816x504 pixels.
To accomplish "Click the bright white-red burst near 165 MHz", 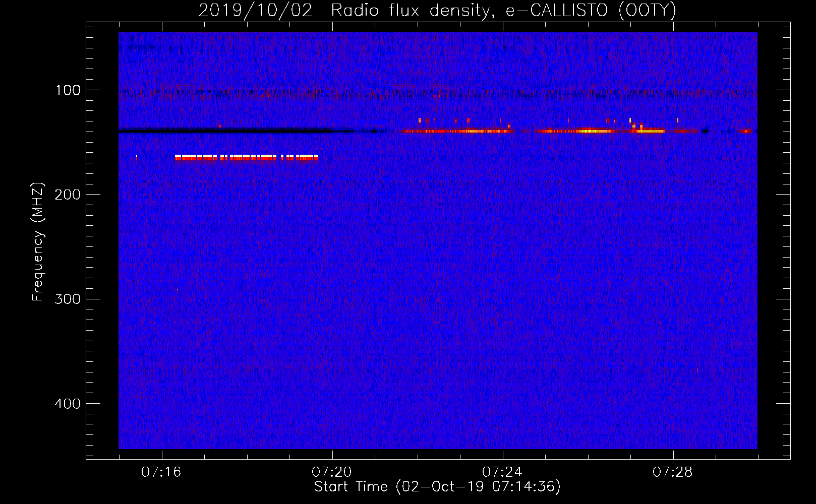I will [x=247, y=157].
